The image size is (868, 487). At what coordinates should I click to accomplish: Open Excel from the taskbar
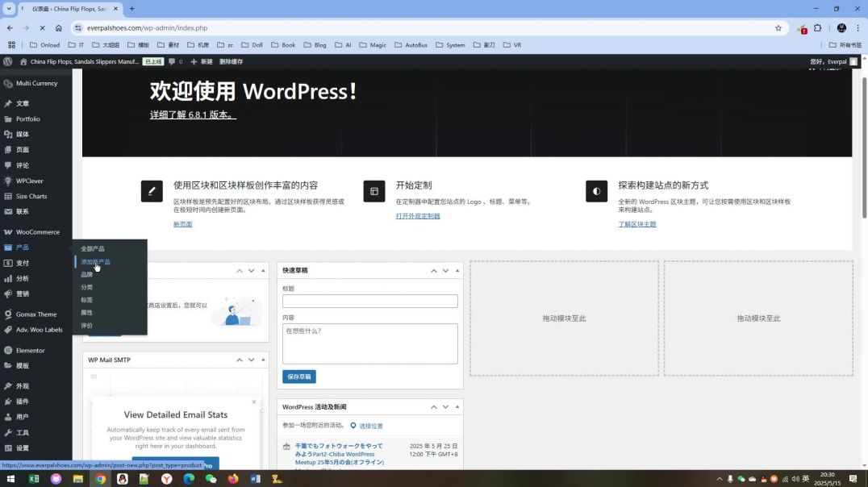click(33, 479)
